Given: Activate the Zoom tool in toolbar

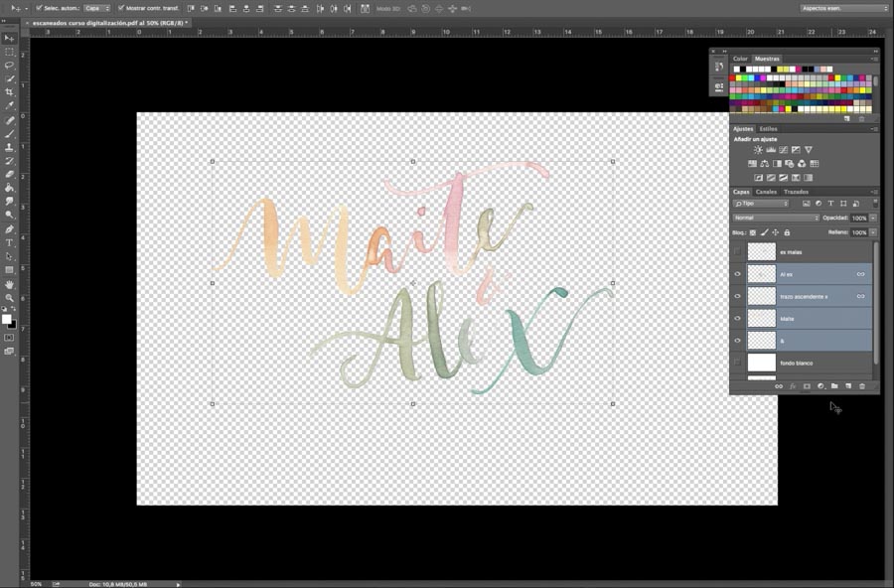Looking at the screenshot, I should [x=10, y=298].
